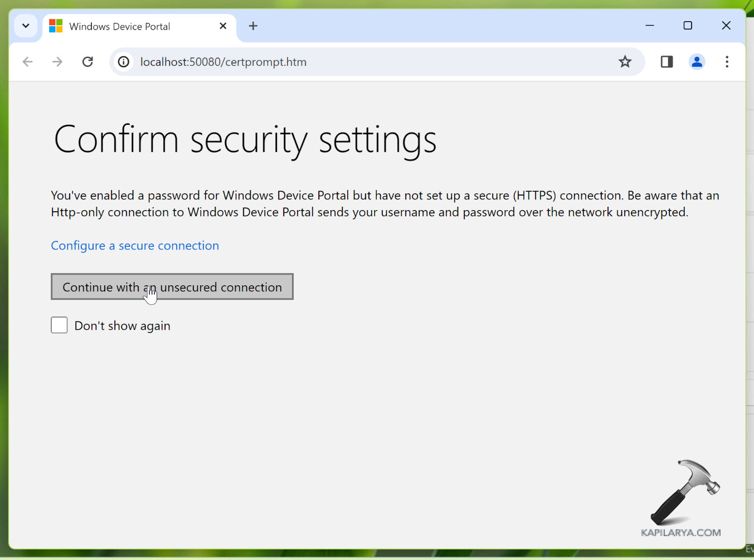The width and height of the screenshot is (754, 560).
Task: Minimize the browser window
Action: 650,26
